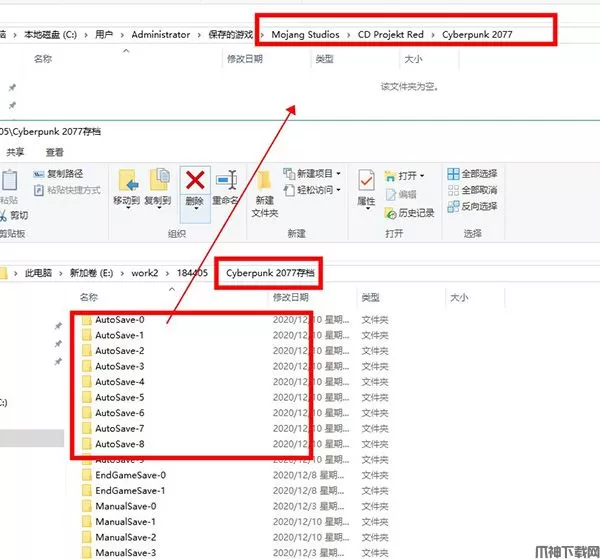Click 保存的游戏 in the upper address bar

click(x=230, y=34)
